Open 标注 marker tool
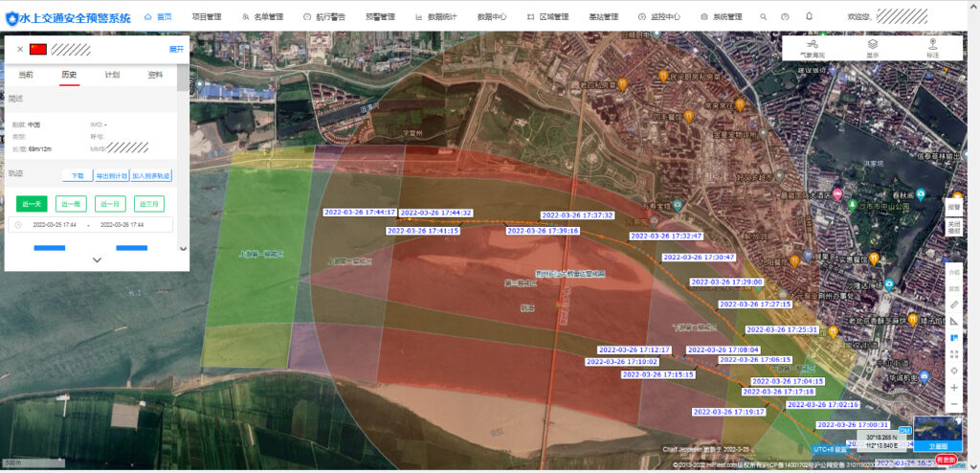 click(933, 48)
